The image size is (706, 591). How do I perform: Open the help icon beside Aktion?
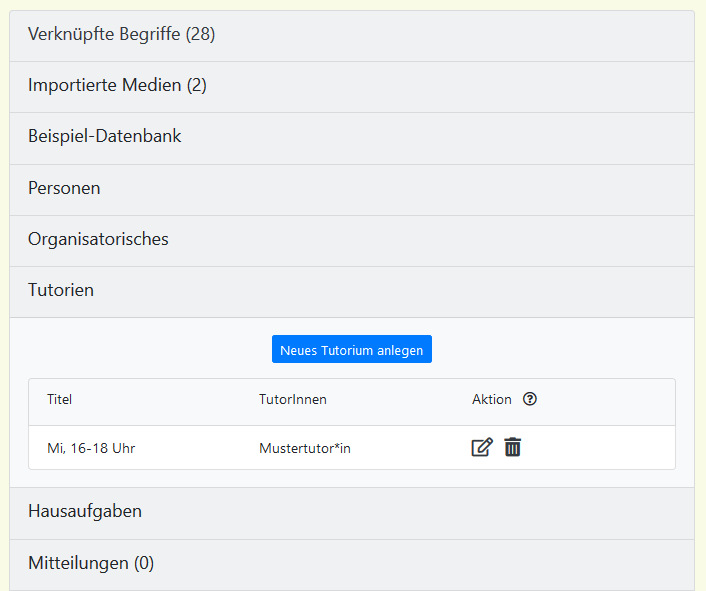click(x=530, y=399)
